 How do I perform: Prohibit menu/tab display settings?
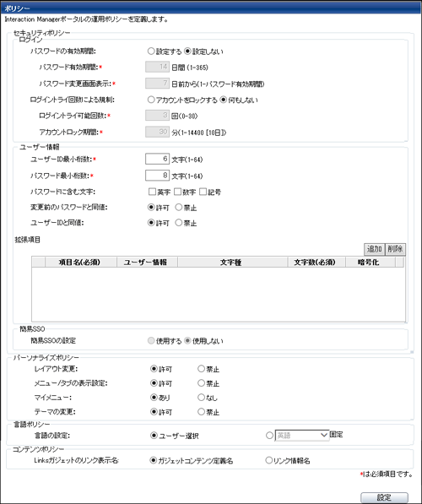(201, 383)
